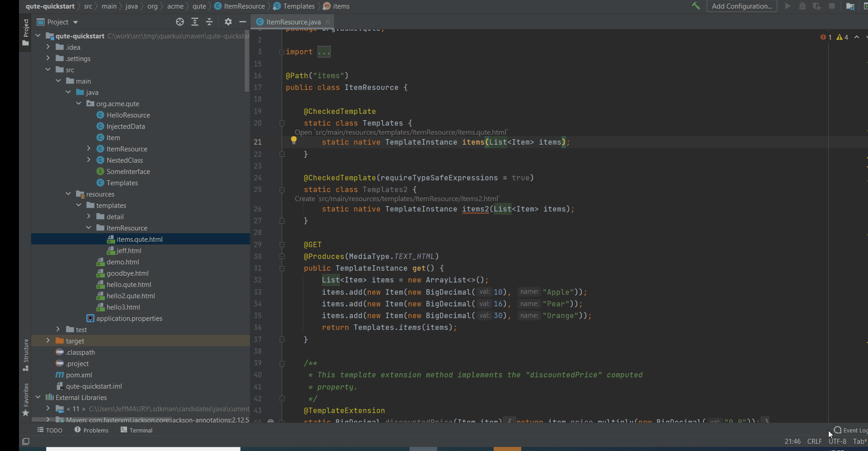Open the Problems tab
This screenshot has height=451, width=868.
(91, 430)
